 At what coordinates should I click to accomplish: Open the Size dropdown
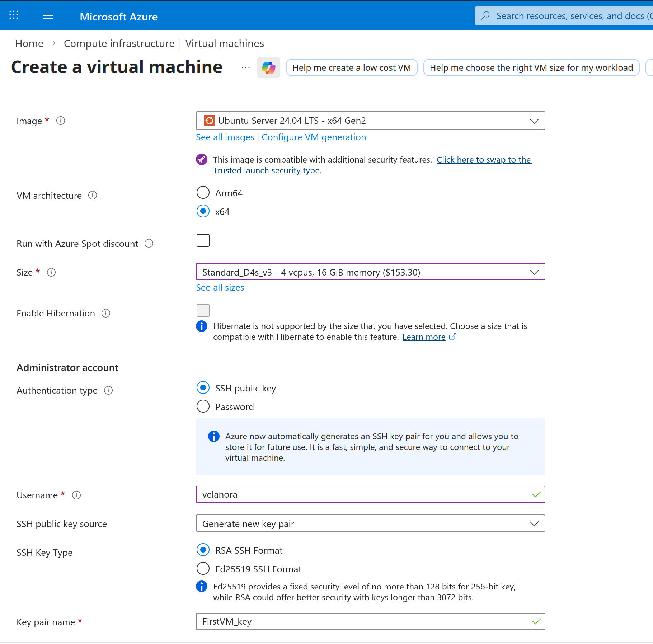click(x=370, y=272)
